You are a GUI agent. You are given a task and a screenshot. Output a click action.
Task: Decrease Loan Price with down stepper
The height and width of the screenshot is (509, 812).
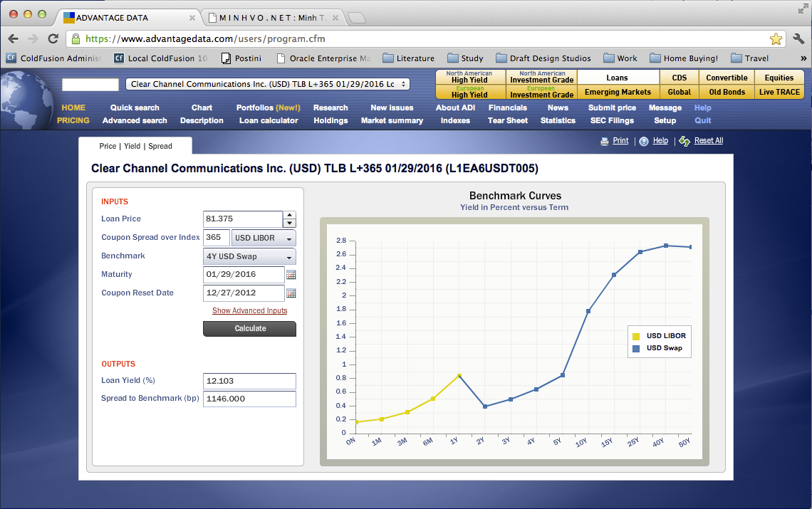pos(289,223)
